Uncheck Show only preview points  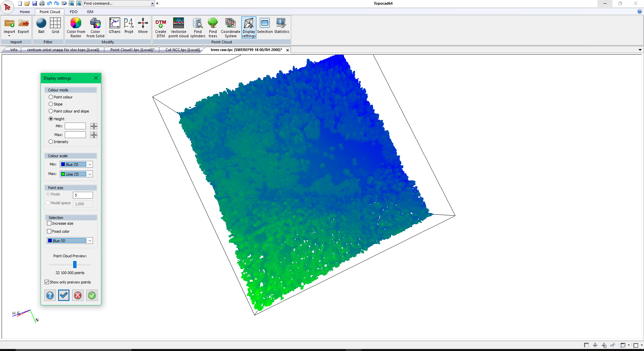coord(47,282)
